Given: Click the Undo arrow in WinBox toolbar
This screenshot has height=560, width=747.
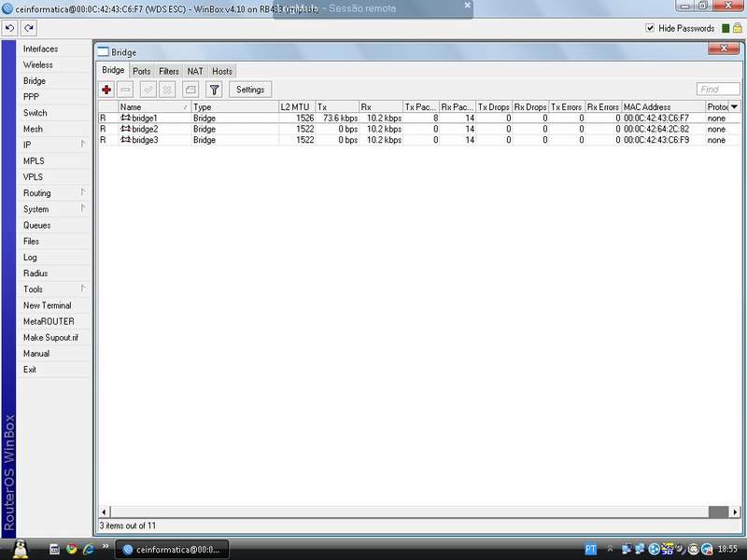Looking at the screenshot, I should click(9, 28).
